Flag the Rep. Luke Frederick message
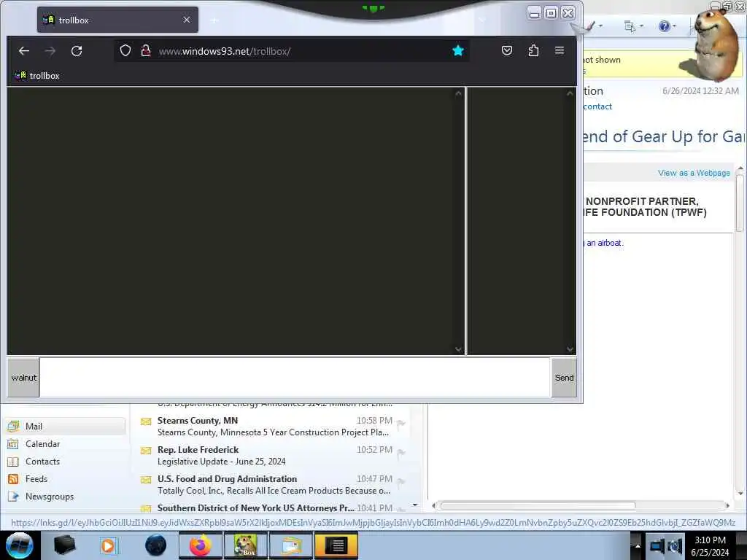This screenshot has width=747, height=560. click(401, 453)
